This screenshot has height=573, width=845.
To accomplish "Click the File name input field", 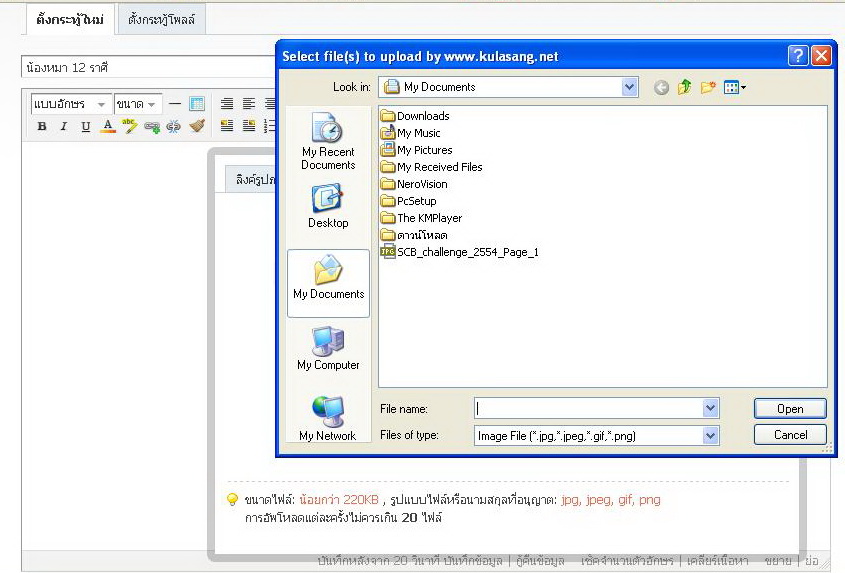I will click(x=588, y=409).
